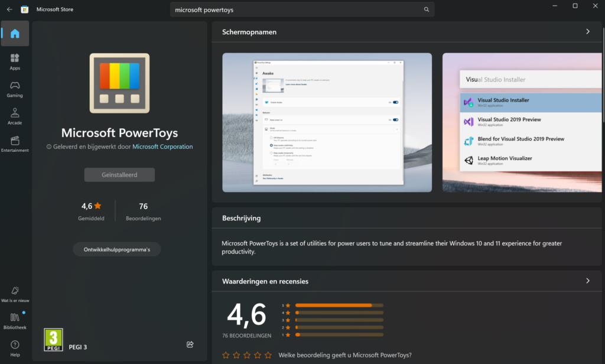Screen dimensions: 605x364
Task: Minimize the Microsoft Store window
Action: pyautogui.click(x=555, y=6)
